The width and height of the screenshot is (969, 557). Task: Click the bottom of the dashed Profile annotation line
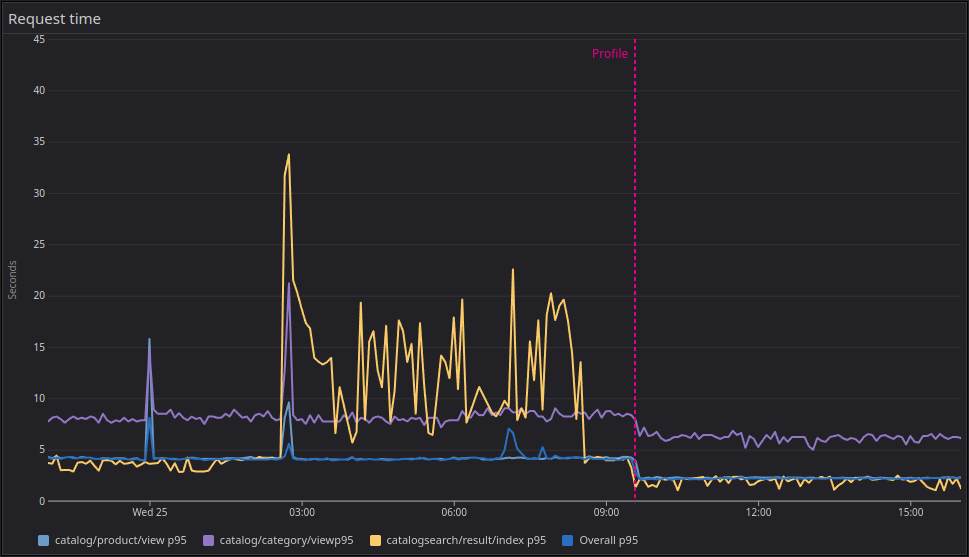click(635, 496)
